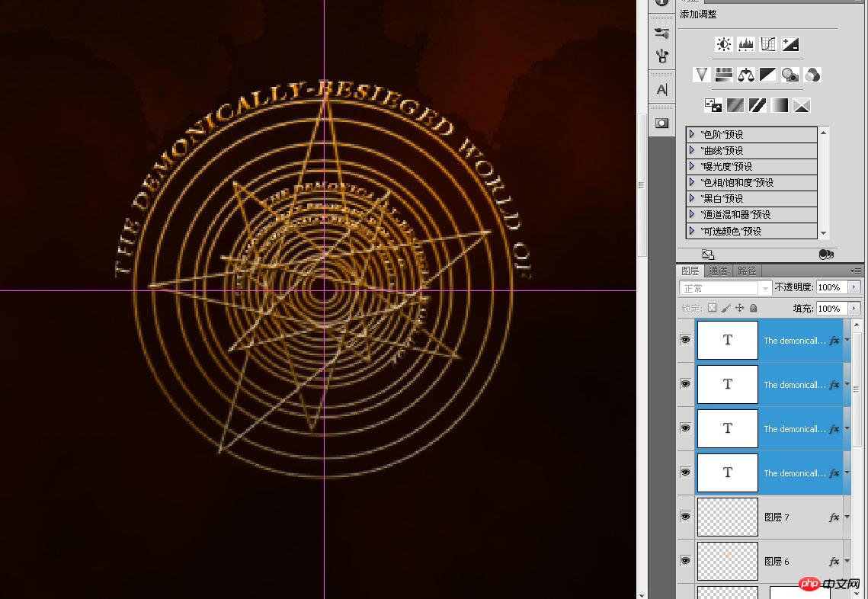Add a Posterize adjustment layer
The image size is (868, 599).
coord(735,105)
